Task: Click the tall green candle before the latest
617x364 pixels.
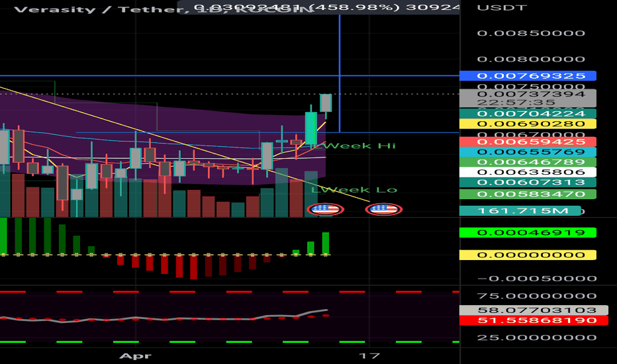Action: click(311, 128)
